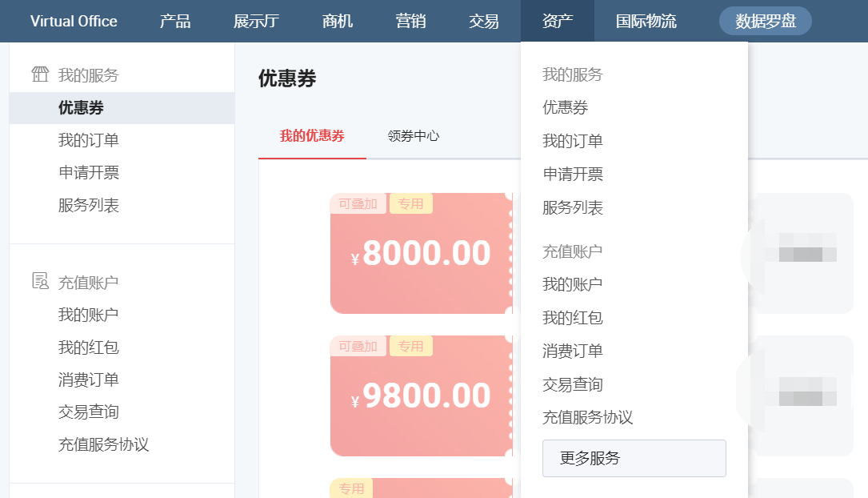Open the 展示厅 top menu
This screenshot has width=868, height=498.
click(256, 21)
